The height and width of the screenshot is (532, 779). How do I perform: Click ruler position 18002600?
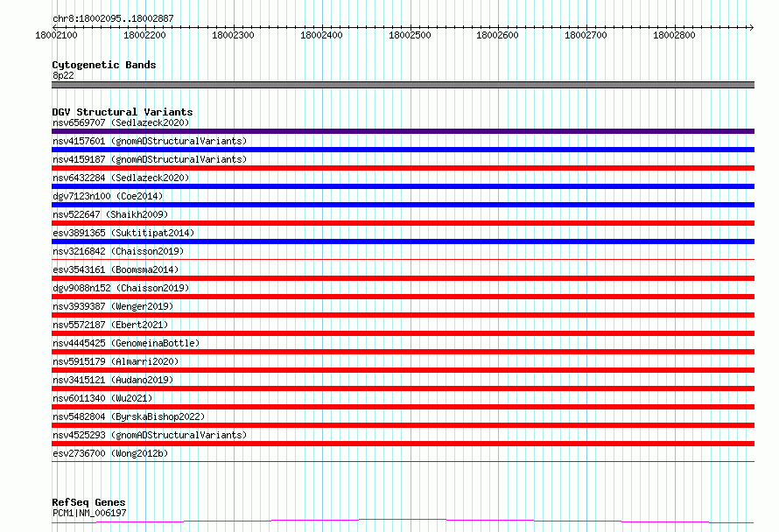[497, 35]
